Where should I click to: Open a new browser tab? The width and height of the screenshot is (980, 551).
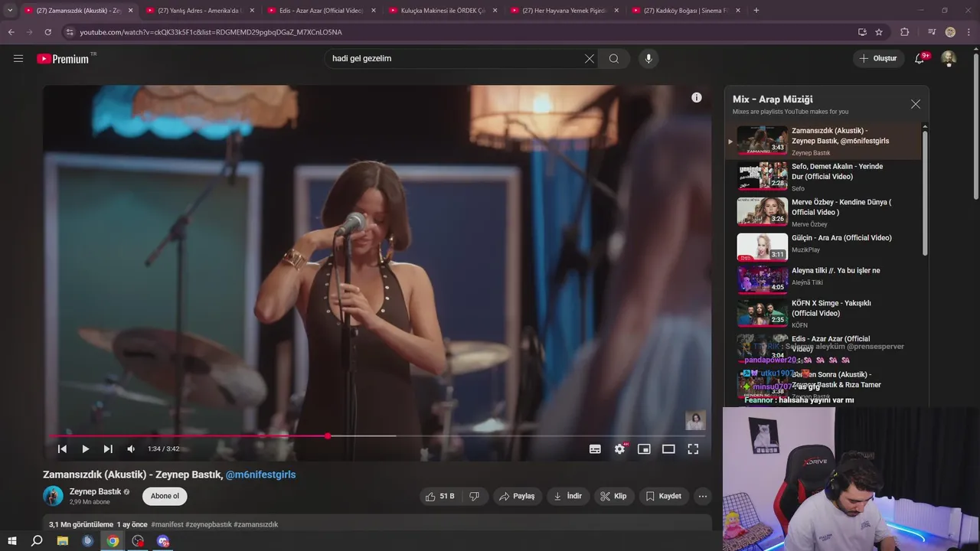pos(756,11)
